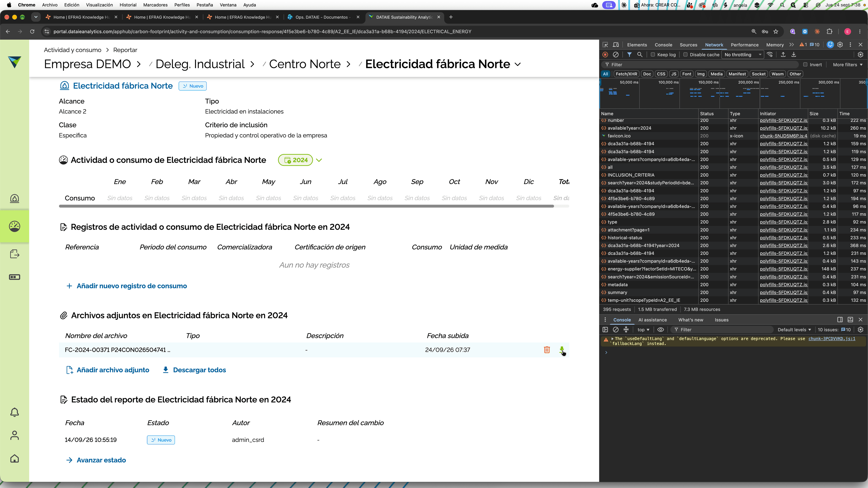Image resolution: width=868 pixels, height=488 pixels.
Task: Open the emission sources sidebar icon
Action: 14,199
